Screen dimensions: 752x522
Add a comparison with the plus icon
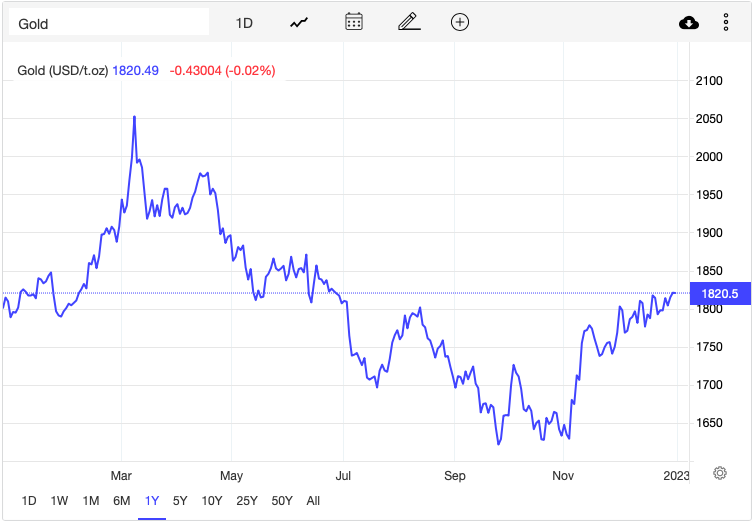pos(460,22)
